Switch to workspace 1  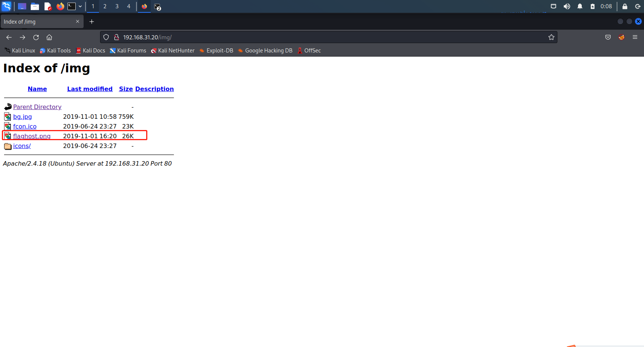point(93,6)
